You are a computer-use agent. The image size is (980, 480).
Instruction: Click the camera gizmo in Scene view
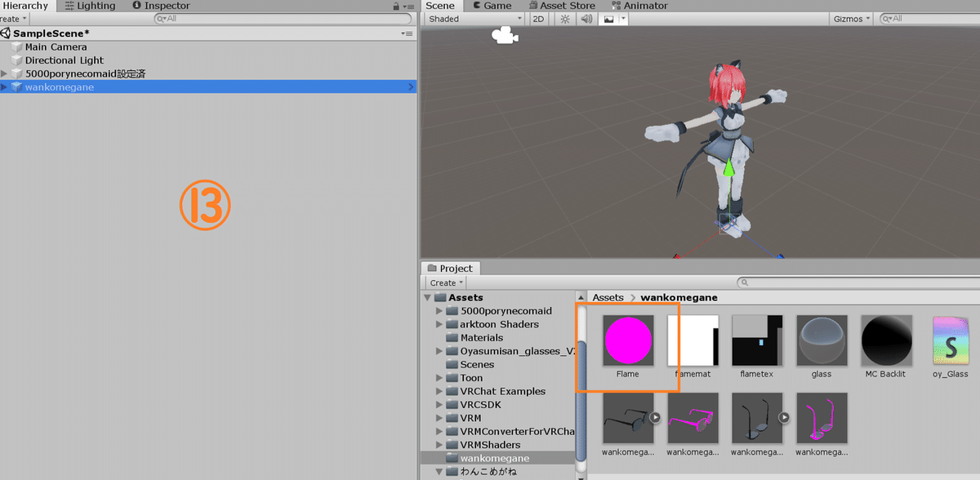(505, 36)
